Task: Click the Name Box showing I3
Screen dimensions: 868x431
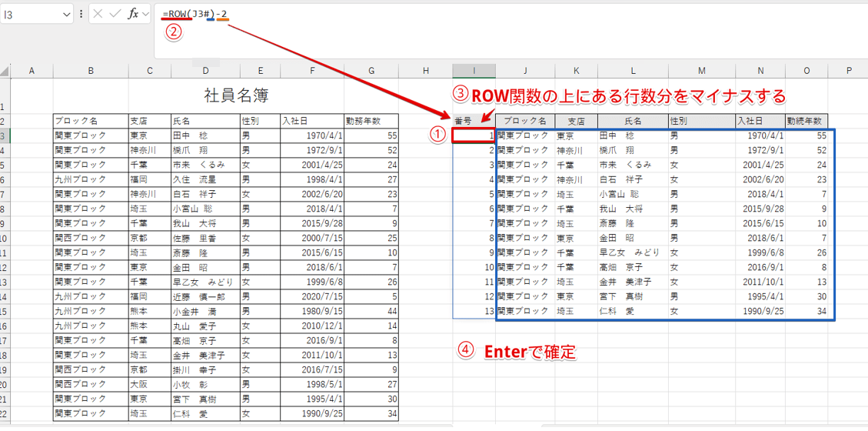Action: pyautogui.click(x=31, y=14)
